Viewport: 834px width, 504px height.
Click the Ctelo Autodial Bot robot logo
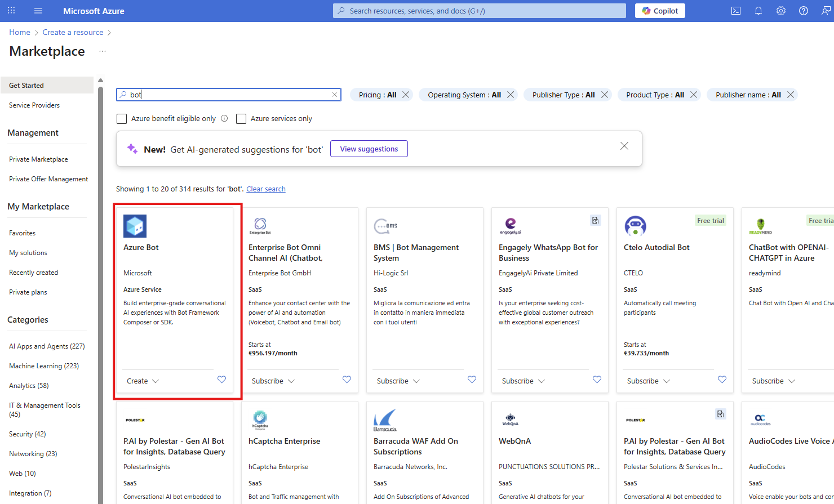(635, 226)
